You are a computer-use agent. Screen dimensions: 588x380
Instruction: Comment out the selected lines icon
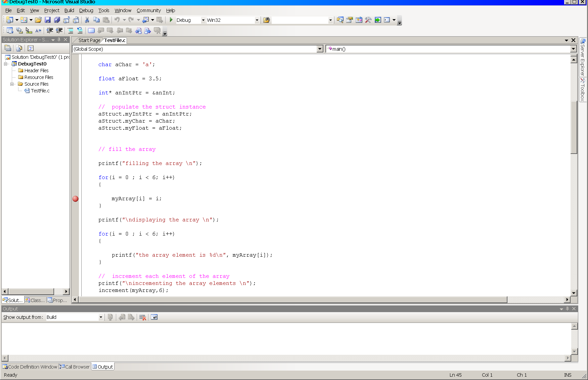(71, 31)
